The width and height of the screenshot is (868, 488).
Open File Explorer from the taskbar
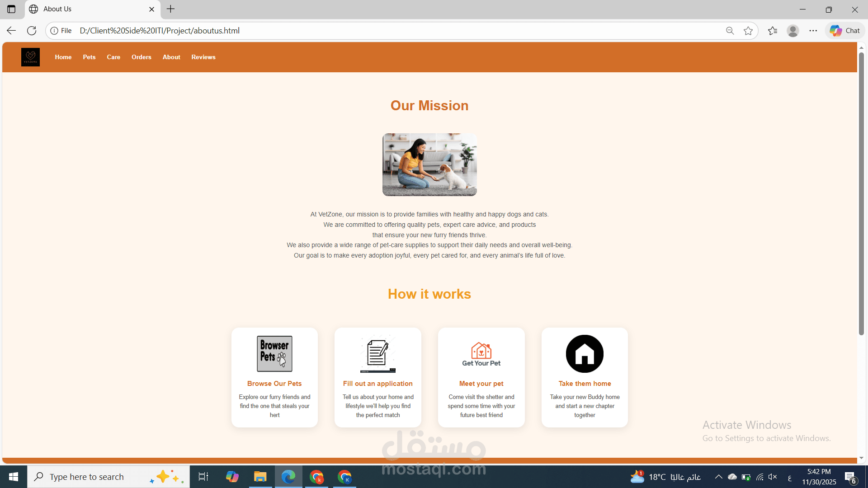[260, 477]
